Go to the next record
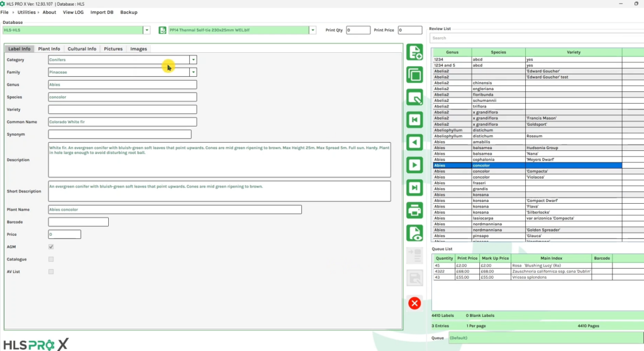644x351 pixels. click(414, 165)
